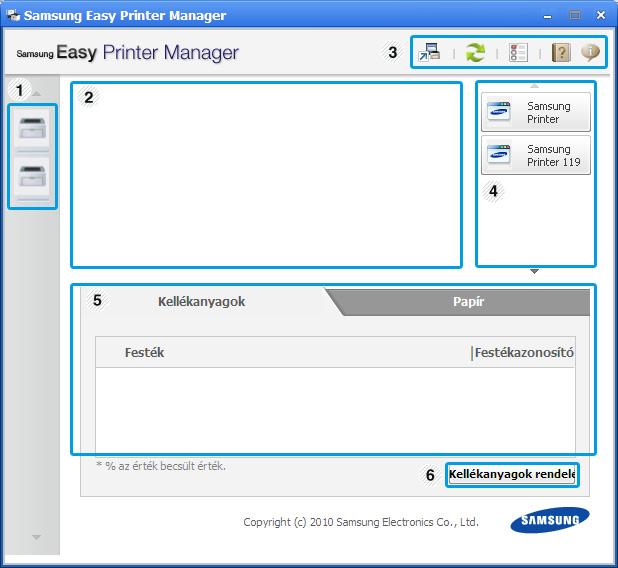
Task: Close the Easy Printer Manager window
Action: point(601,15)
